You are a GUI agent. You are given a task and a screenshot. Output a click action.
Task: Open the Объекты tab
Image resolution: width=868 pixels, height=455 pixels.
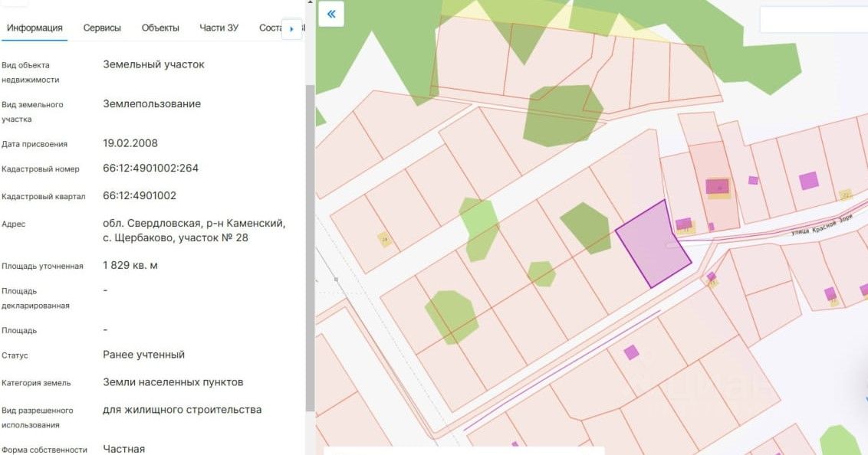click(x=160, y=28)
